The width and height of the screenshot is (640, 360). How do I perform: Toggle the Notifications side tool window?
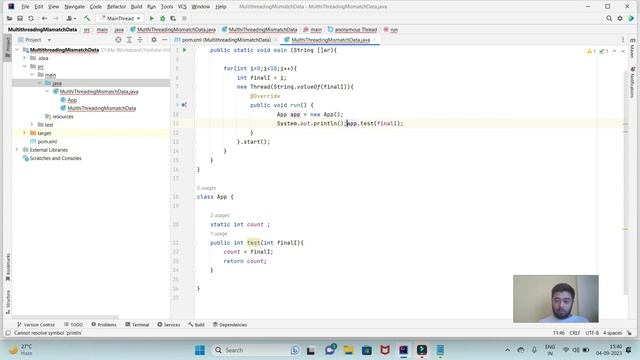coord(632,82)
